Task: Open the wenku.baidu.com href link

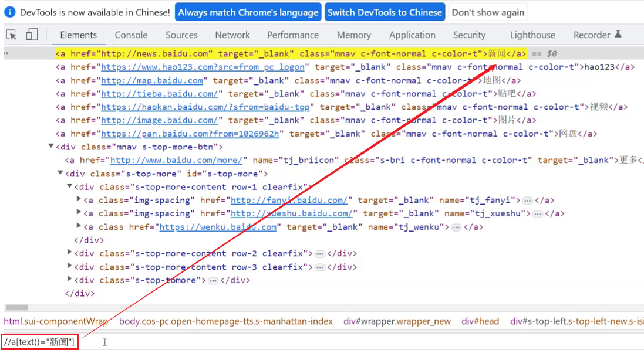Action: pos(218,227)
